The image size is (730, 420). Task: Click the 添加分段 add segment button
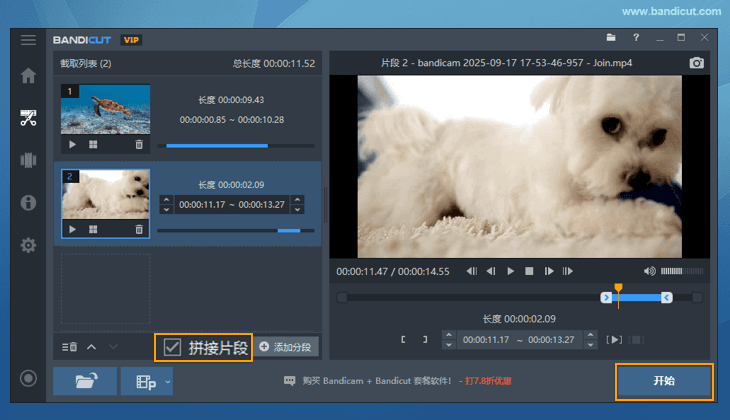coord(285,347)
